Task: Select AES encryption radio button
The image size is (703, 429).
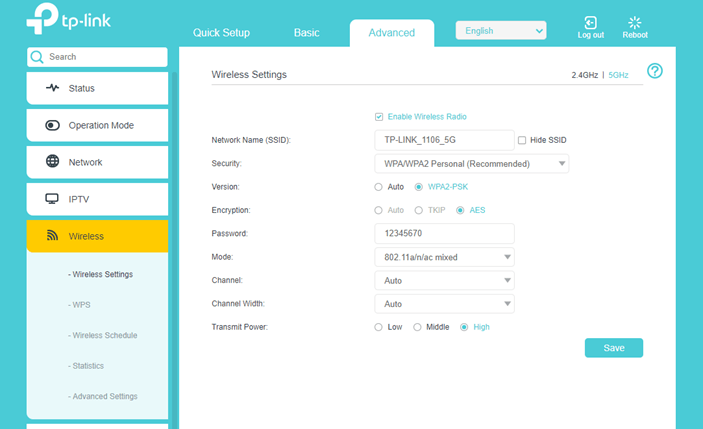Action: 460,210
